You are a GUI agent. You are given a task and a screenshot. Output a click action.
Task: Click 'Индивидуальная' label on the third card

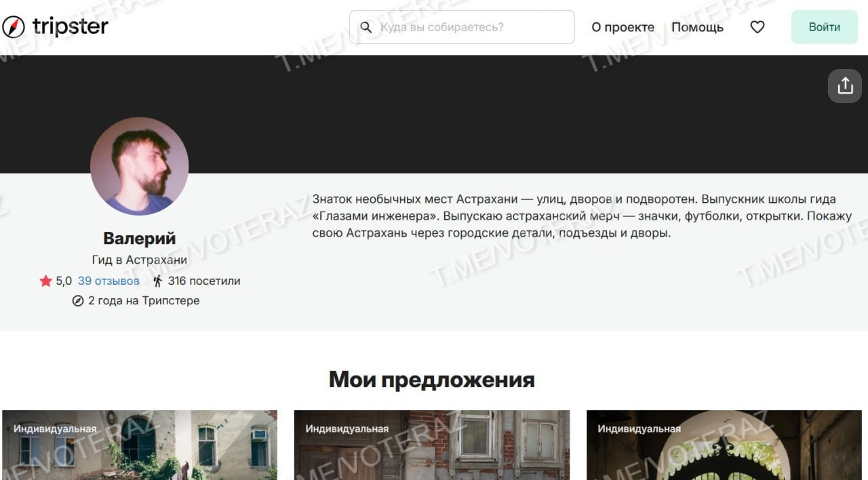click(x=639, y=428)
